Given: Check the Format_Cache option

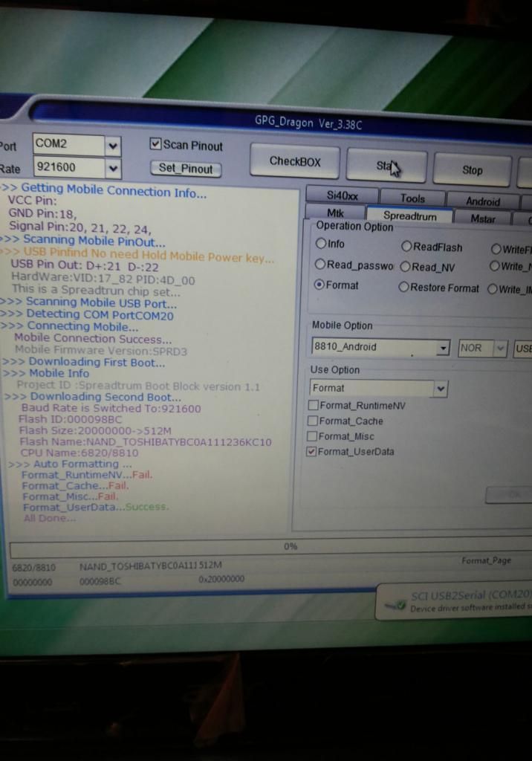Looking at the screenshot, I should [x=313, y=421].
